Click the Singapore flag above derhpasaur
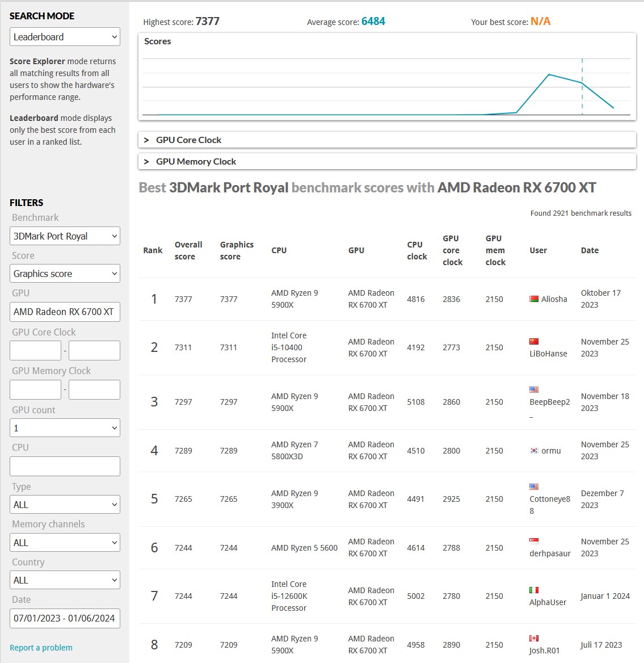The height and width of the screenshot is (663, 644). (x=534, y=540)
